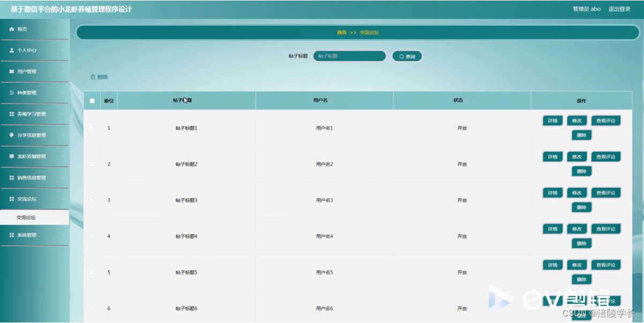The width and height of the screenshot is (644, 323).
Task: Click the grid icon beside 养殖学习管理
Action: (12, 114)
